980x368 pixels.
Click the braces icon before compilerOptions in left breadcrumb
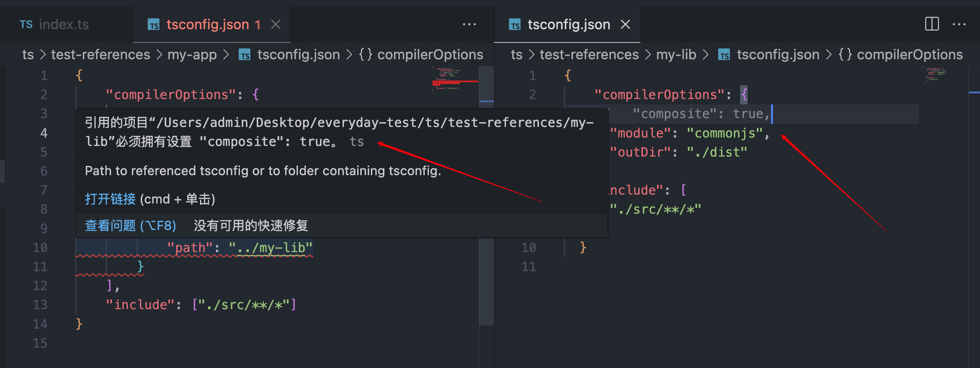click(366, 54)
